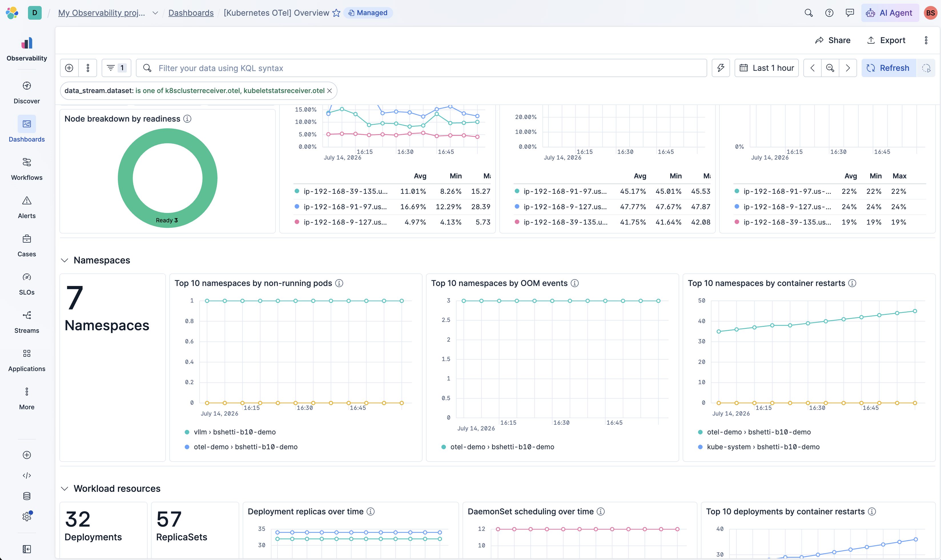941x560 pixels.
Task: Launch the AI Agent
Action: pos(890,13)
